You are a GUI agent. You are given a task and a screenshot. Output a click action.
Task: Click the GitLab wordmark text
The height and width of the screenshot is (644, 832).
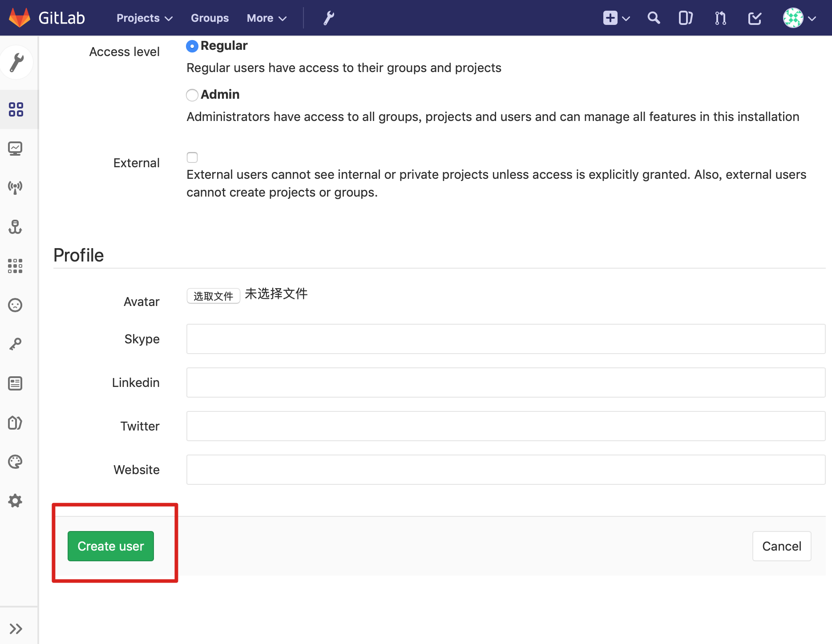pos(61,18)
